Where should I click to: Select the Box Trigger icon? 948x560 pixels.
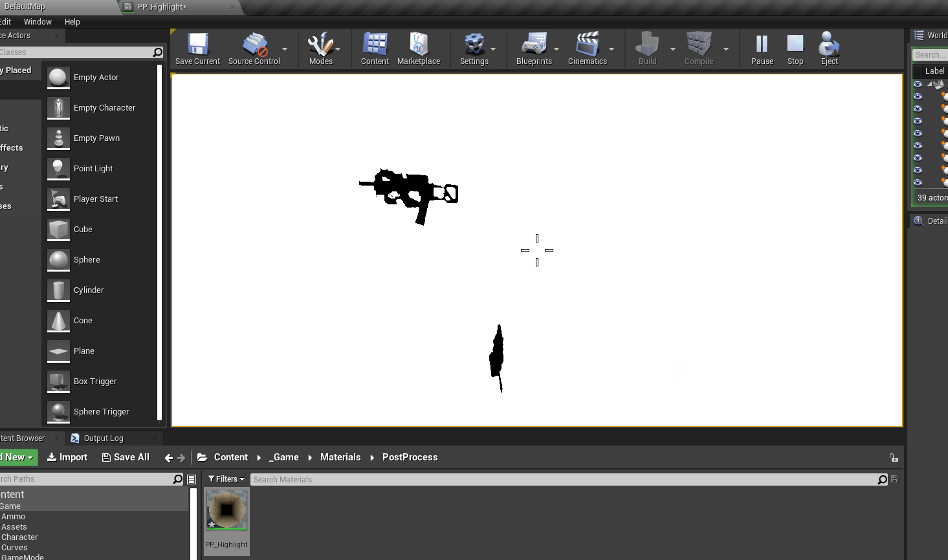tap(58, 382)
